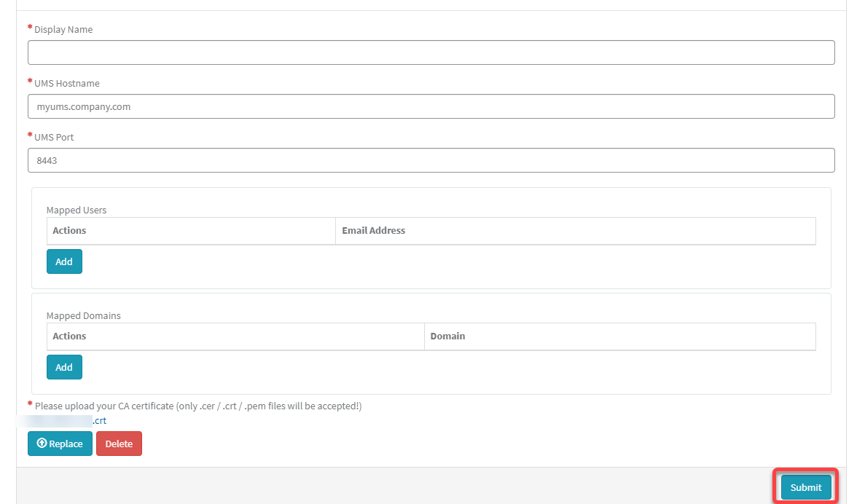Viewport: 865px width, 504px height.
Task: Click the Email Address column header
Action: [x=374, y=230]
